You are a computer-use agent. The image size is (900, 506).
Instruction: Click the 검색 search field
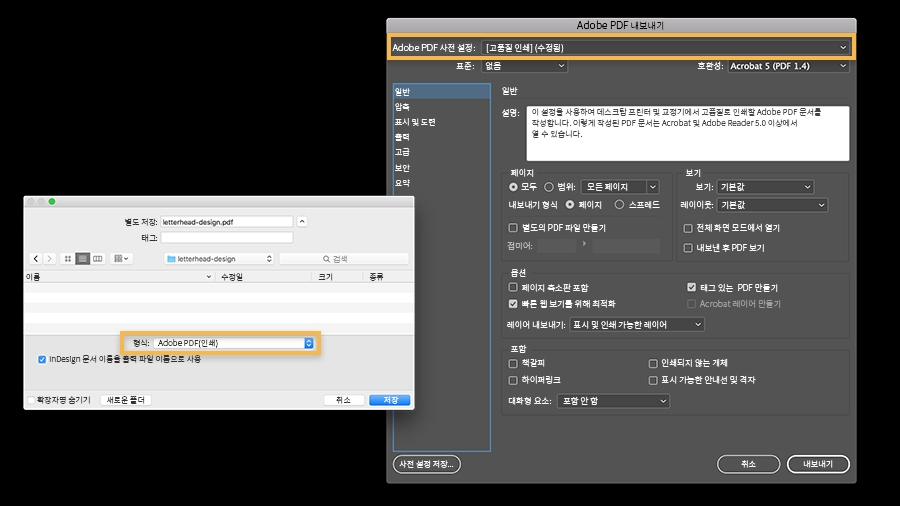coord(344,259)
